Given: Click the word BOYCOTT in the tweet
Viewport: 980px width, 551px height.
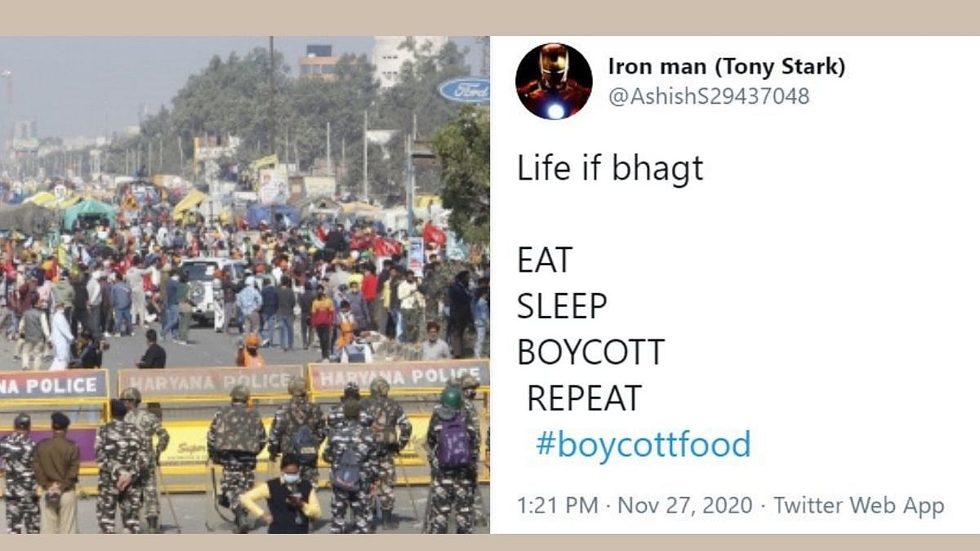Looking at the screenshot, I should [x=591, y=352].
